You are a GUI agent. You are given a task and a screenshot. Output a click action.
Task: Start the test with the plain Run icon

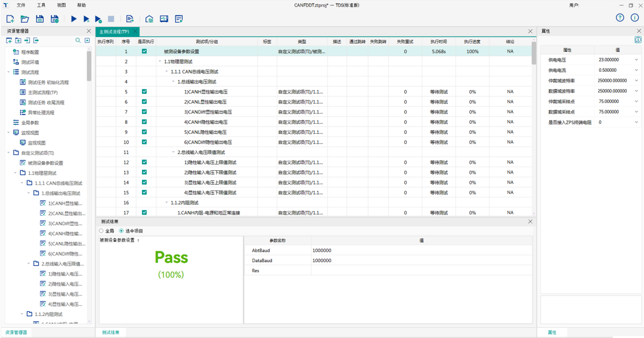point(74,19)
